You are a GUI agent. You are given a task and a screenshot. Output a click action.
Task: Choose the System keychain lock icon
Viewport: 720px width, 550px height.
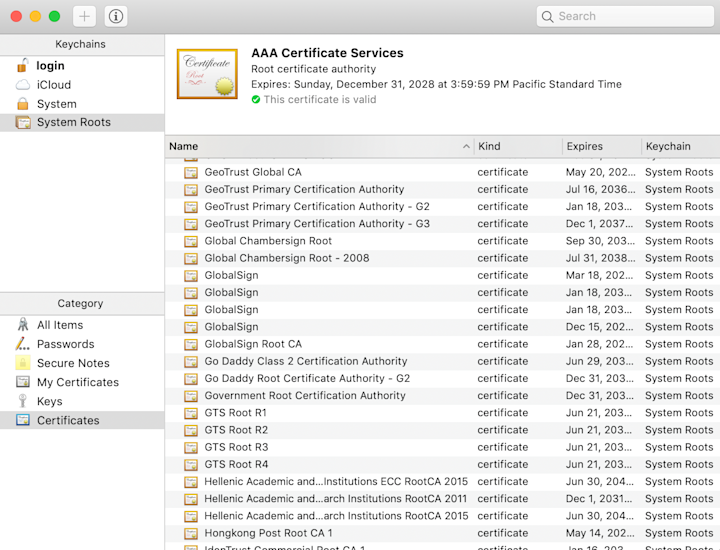tap(22, 104)
